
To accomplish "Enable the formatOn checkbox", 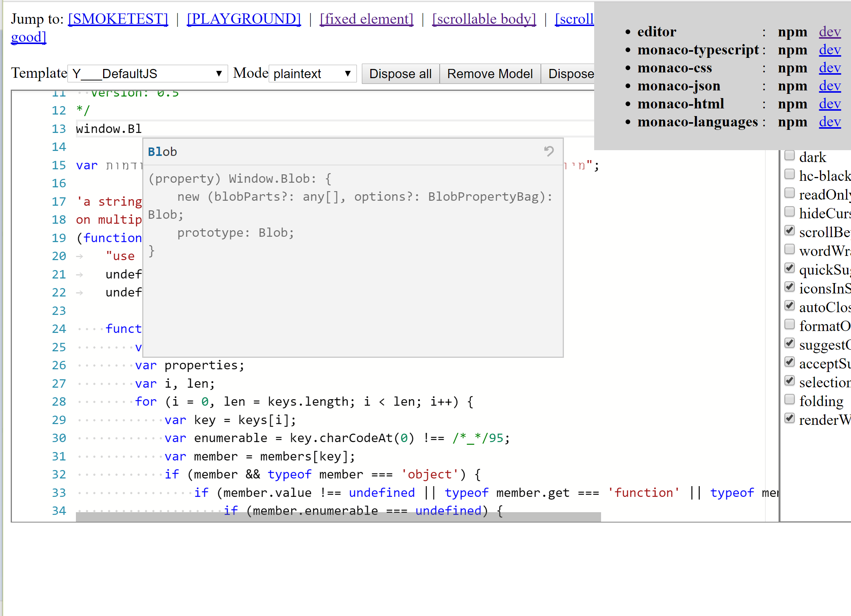I will pyautogui.click(x=789, y=324).
